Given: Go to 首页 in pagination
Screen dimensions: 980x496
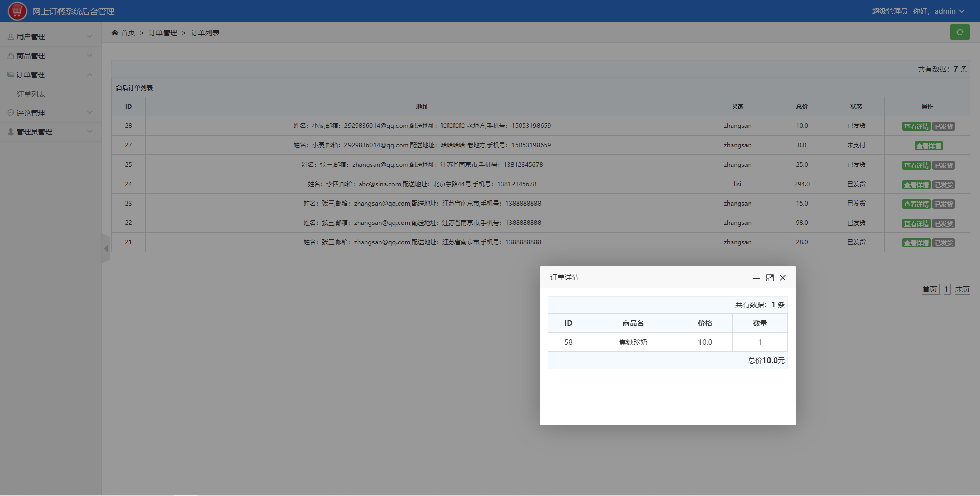Looking at the screenshot, I should pyautogui.click(x=930, y=289).
